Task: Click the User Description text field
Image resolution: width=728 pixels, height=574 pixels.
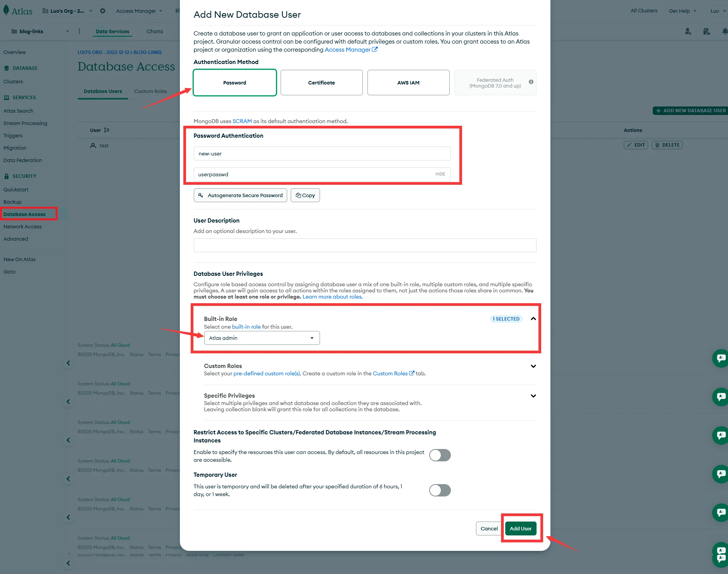Action: click(x=364, y=245)
